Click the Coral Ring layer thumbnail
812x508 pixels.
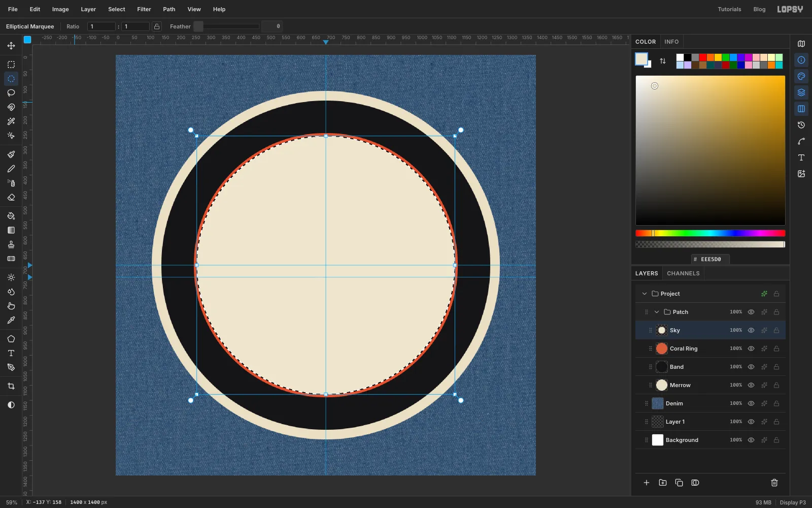662,348
